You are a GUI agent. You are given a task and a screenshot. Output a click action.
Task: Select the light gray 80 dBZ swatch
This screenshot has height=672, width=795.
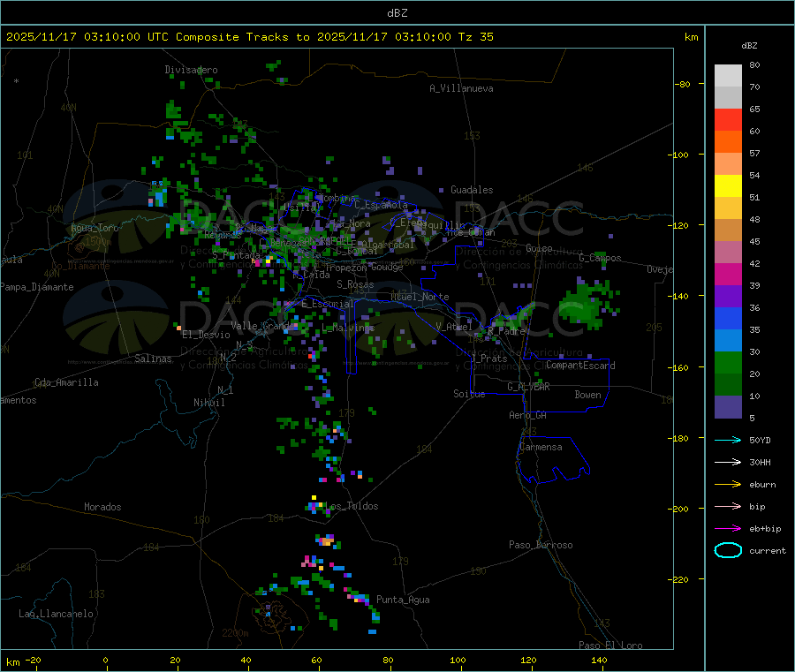(x=728, y=76)
